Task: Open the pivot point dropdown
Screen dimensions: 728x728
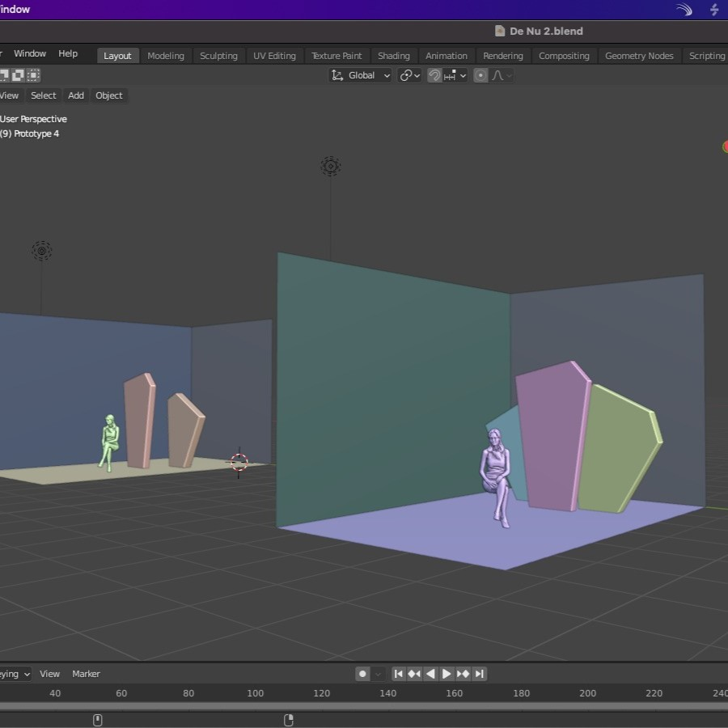Action: 410,75
